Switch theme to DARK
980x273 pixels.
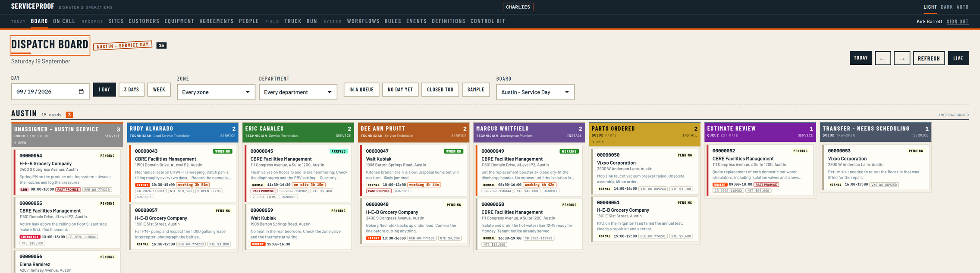coord(946,7)
